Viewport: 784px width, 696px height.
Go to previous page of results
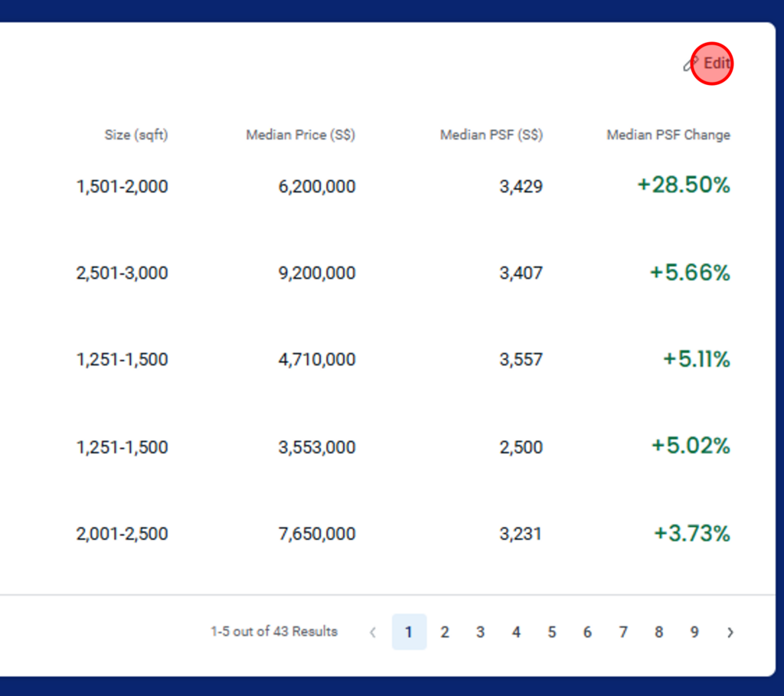tap(373, 632)
